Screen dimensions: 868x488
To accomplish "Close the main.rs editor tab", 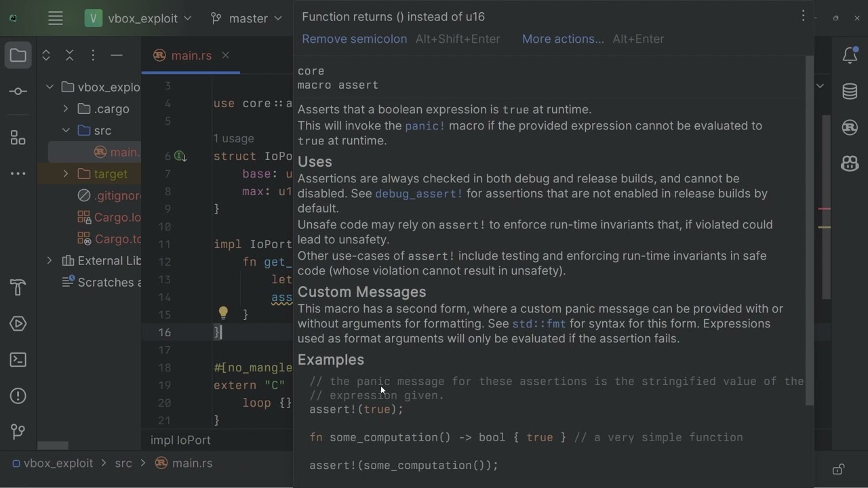I will pos(226,56).
